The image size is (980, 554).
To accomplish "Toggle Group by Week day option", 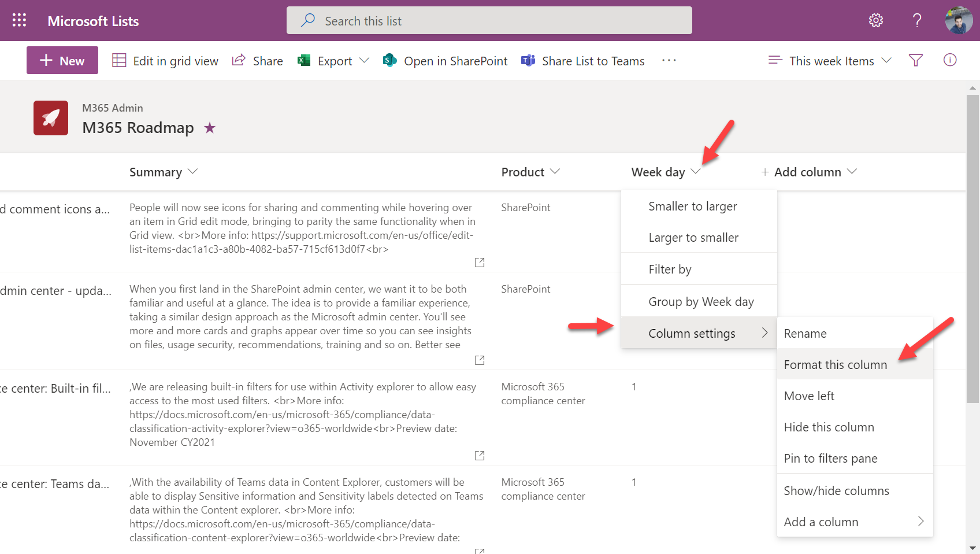I will click(x=701, y=301).
